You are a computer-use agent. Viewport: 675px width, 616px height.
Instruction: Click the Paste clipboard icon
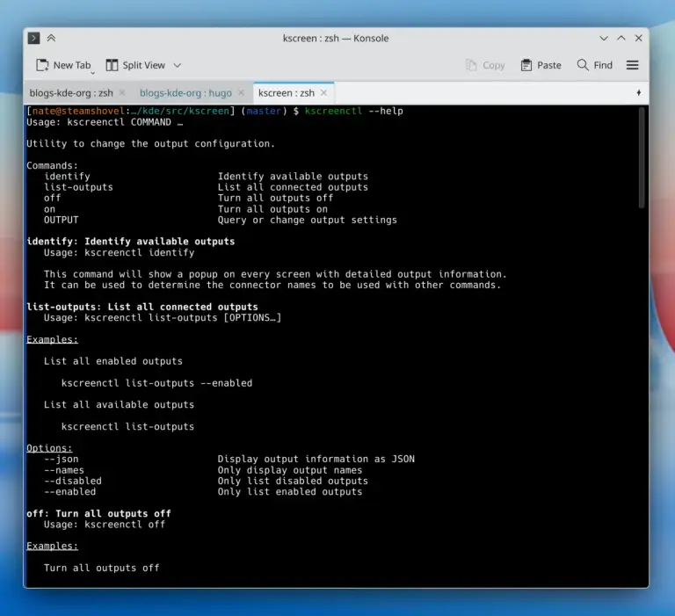(526, 65)
